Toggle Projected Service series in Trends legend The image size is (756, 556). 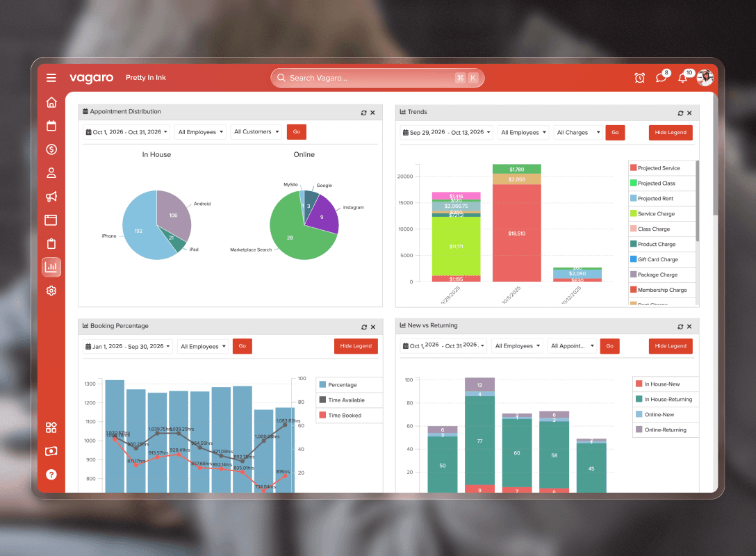pos(658,168)
